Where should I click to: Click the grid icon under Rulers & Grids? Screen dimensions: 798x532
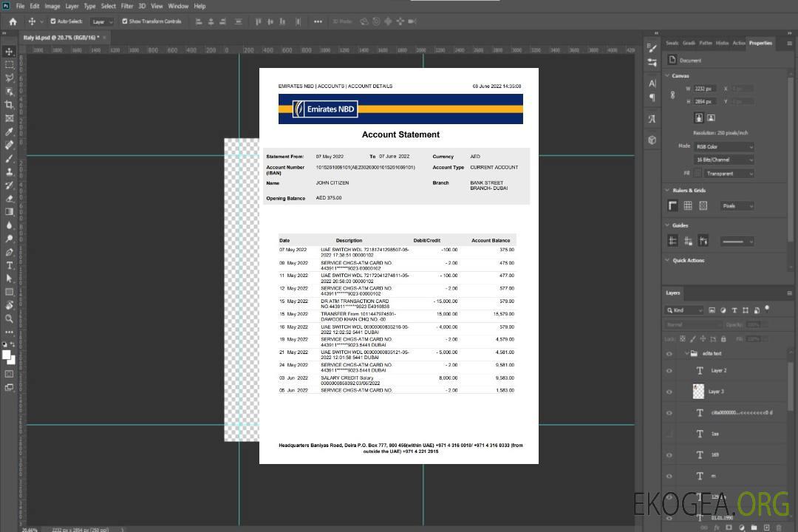[x=688, y=205]
